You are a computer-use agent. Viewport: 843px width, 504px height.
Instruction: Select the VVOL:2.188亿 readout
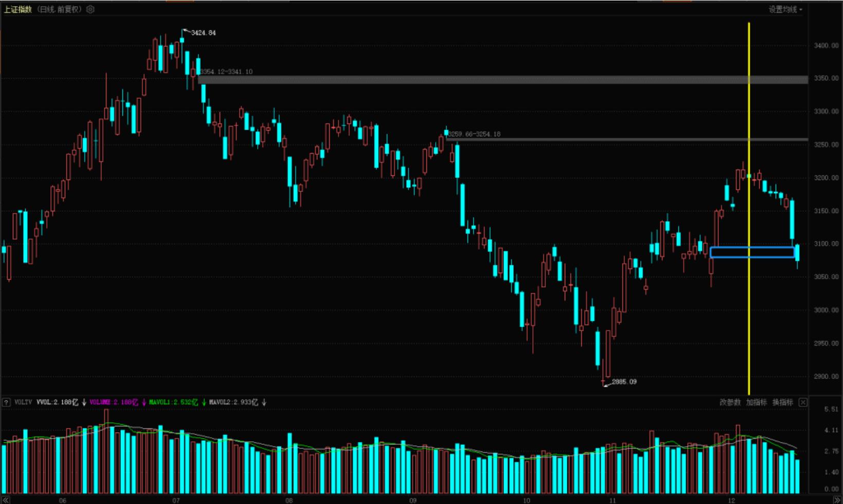tap(57, 402)
